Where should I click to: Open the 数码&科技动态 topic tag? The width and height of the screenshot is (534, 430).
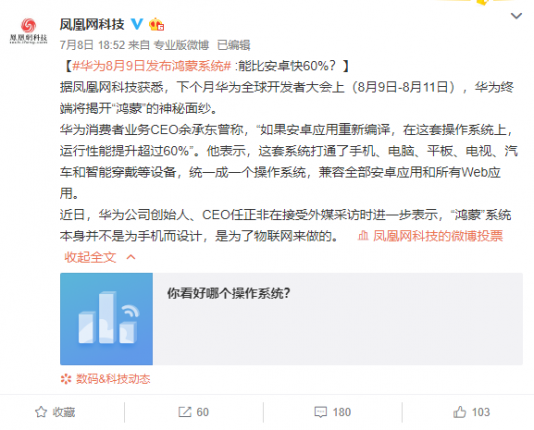click(x=113, y=379)
